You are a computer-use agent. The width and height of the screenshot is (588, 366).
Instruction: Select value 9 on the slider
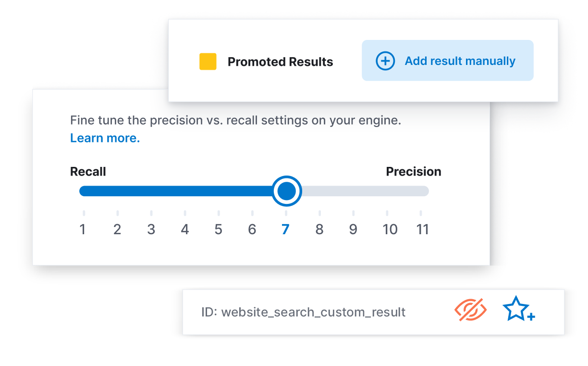(353, 229)
